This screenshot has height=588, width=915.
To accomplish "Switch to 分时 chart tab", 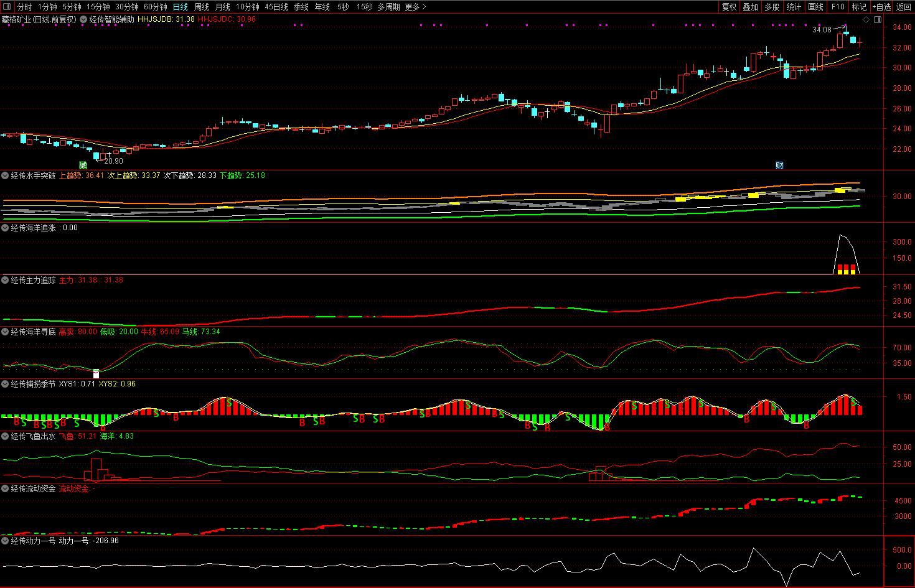I will (x=24, y=7).
